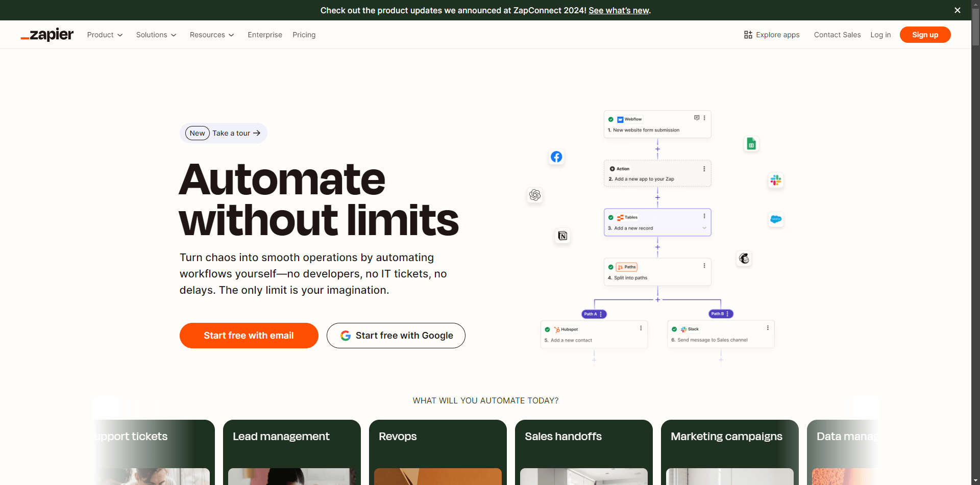Open the Data management card
Screen dimensions: 980x485
[x=842, y=452]
